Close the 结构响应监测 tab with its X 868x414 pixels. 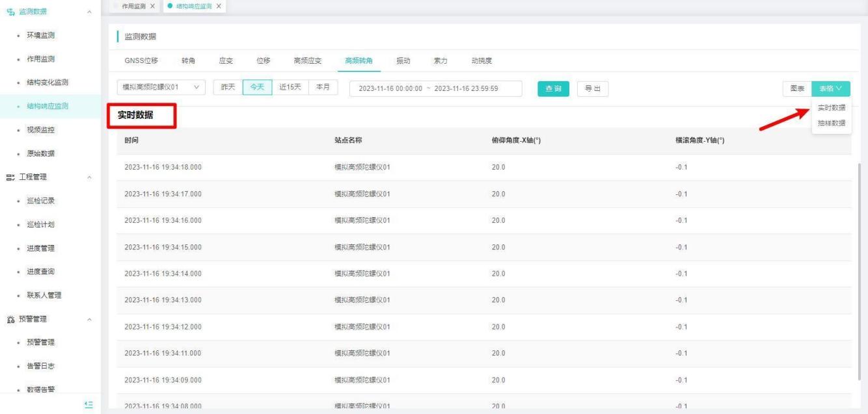[219, 6]
